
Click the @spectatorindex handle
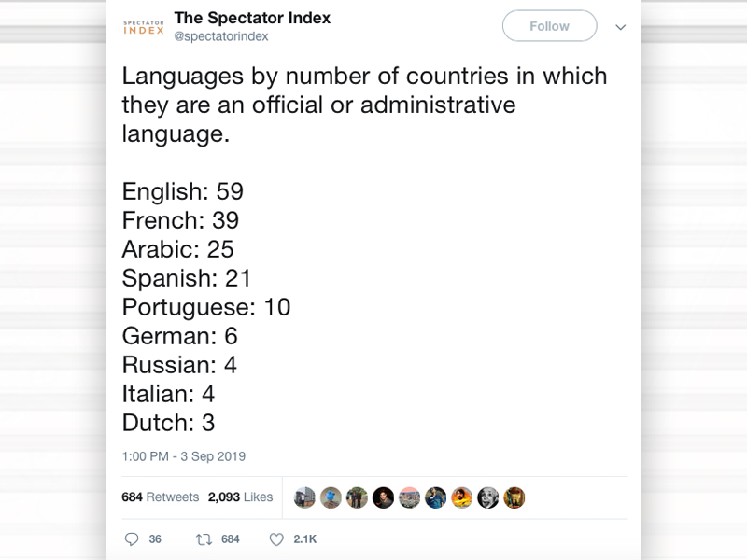(x=221, y=36)
